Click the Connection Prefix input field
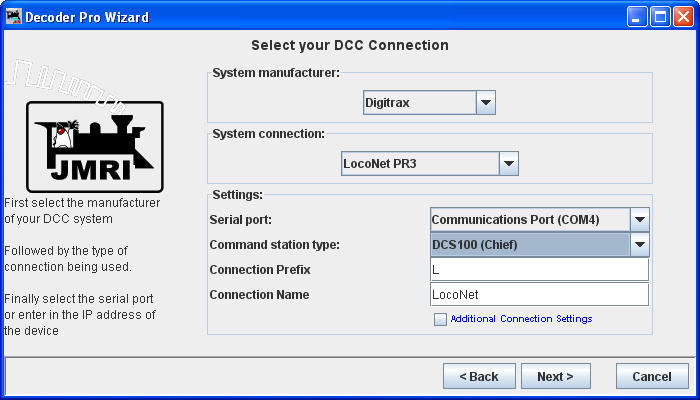Image resolution: width=700 pixels, height=400 pixels. point(538,270)
